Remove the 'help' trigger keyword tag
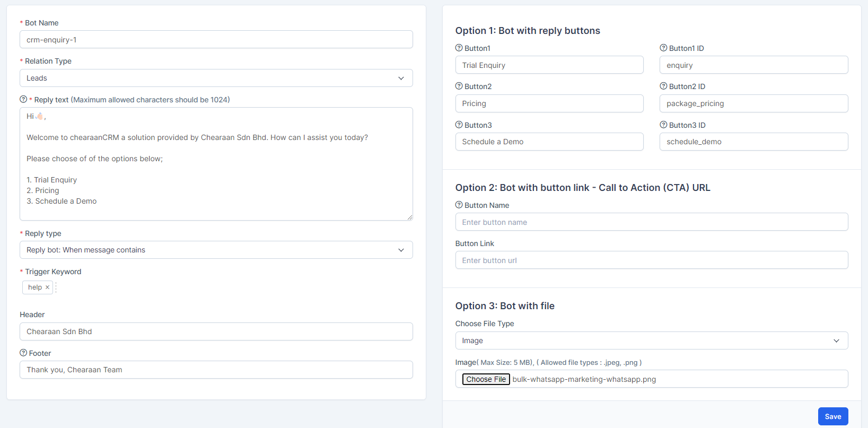868x428 pixels. pyautogui.click(x=47, y=287)
